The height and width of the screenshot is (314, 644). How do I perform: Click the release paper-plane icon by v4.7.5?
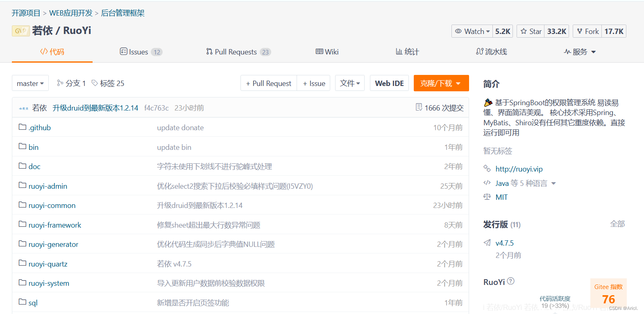[487, 243]
